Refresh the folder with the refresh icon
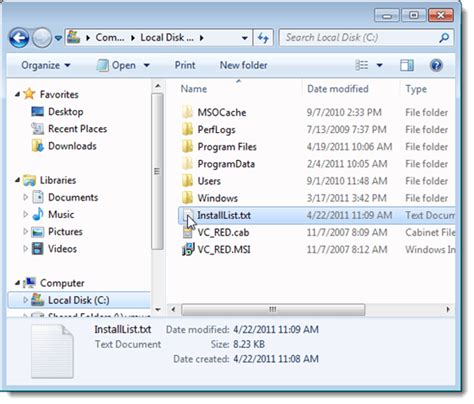Viewport: 474px width, 404px height. tap(263, 38)
